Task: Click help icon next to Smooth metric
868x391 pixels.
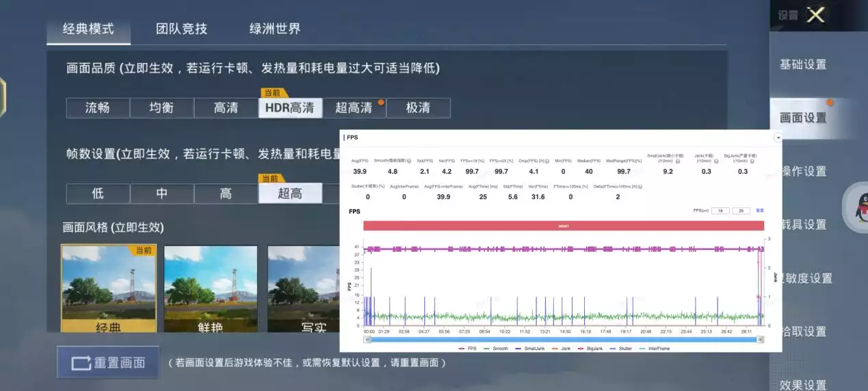Action: click(x=408, y=161)
